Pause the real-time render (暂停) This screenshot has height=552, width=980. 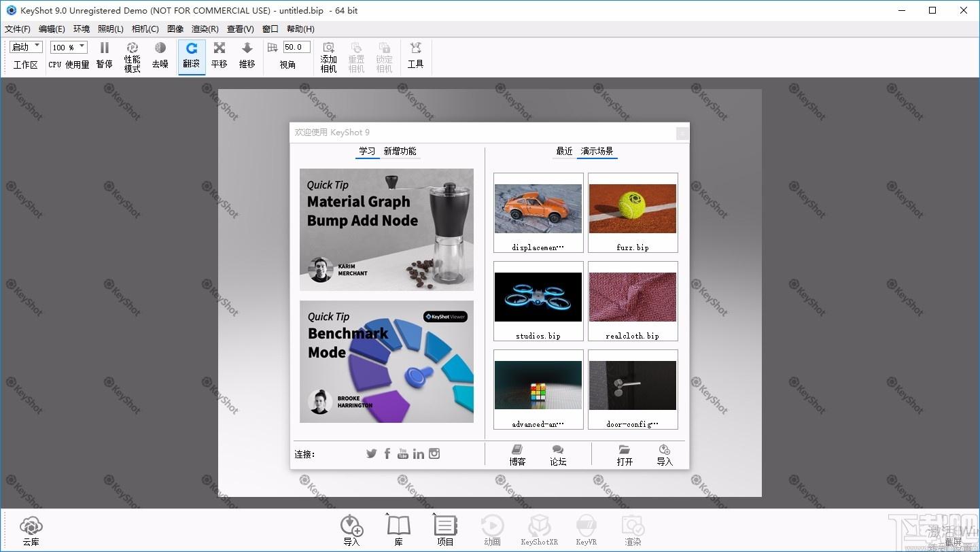point(104,55)
